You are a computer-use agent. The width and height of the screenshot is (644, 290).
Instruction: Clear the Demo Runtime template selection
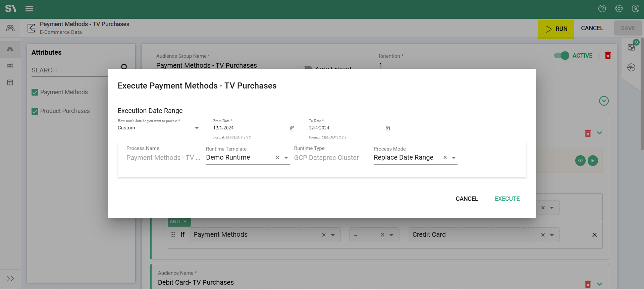pos(277,158)
